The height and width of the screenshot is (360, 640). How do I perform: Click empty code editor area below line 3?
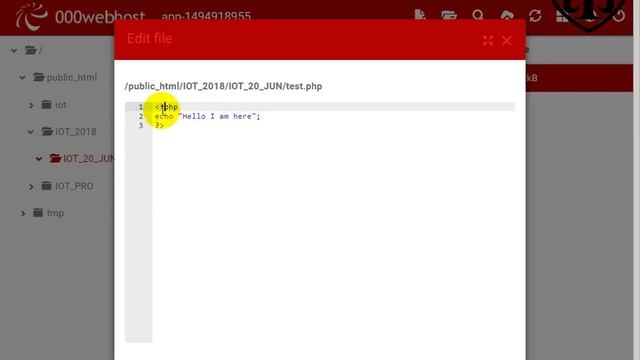(333, 237)
